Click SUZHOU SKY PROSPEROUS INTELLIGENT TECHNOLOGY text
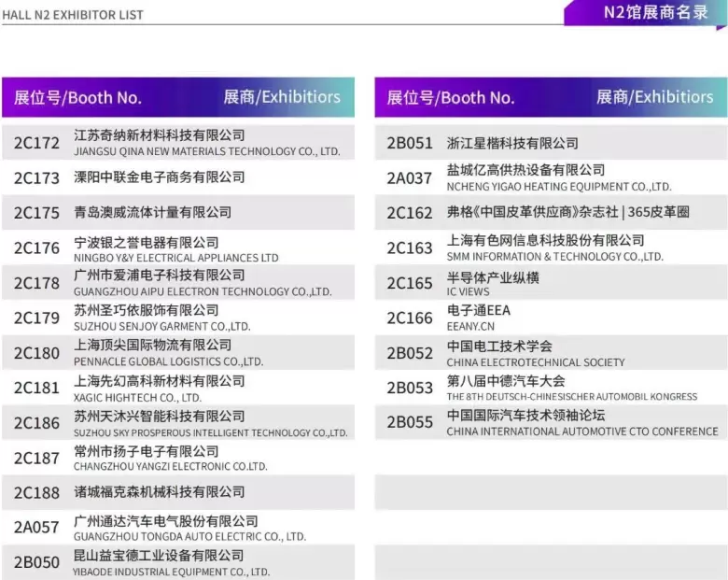This screenshot has width=728, height=580. (x=211, y=433)
